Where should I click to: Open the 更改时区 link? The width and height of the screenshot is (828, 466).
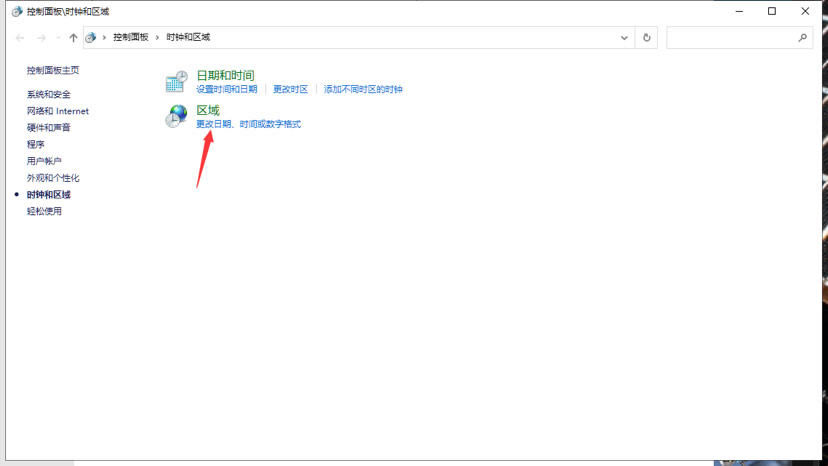(290, 89)
